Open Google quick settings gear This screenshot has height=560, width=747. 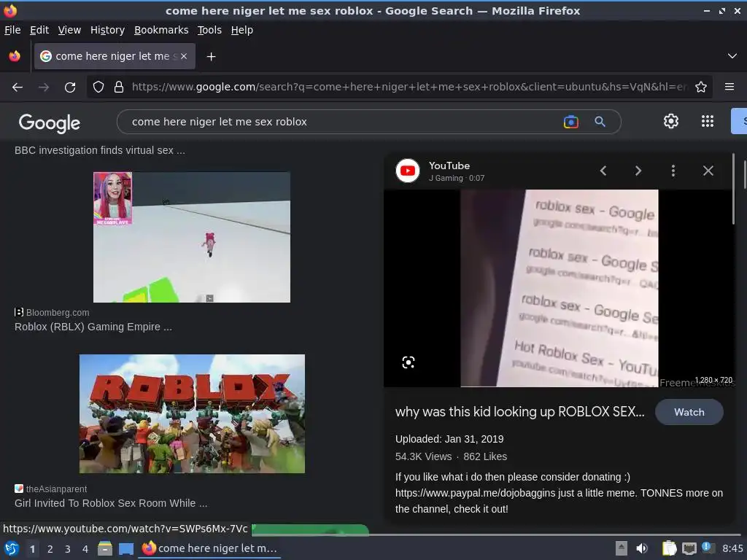point(671,122)
